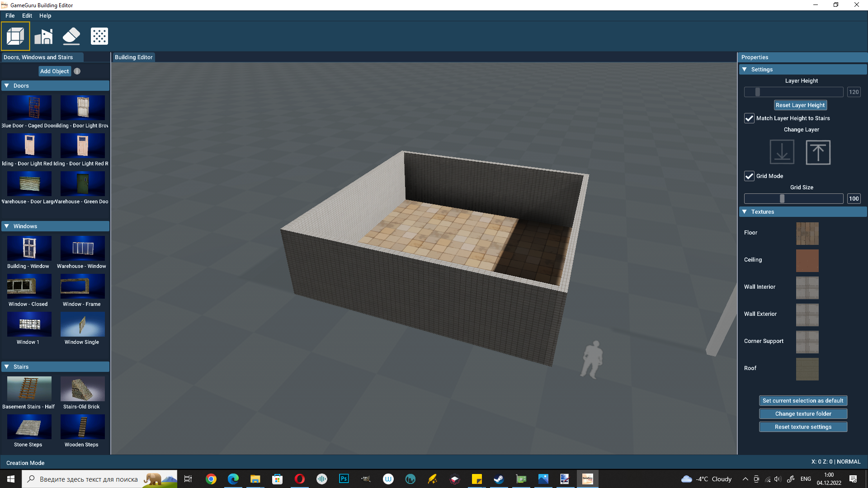The image size is (868, 488).
Task: Click the Add Object button
Action: tap(54, 71)
